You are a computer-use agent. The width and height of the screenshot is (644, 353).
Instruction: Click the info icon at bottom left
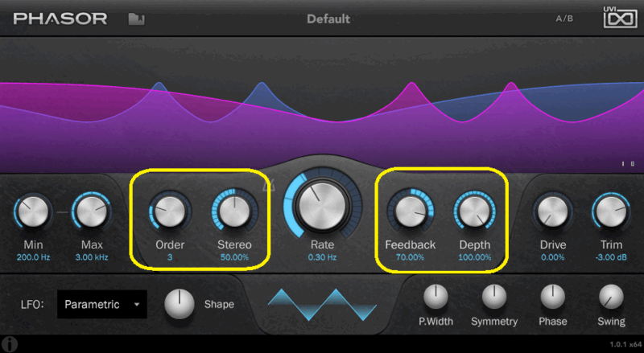[9, 344]
